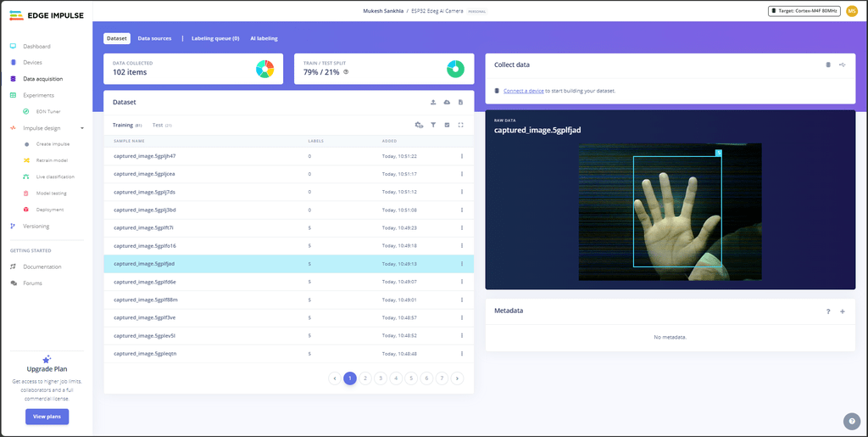The image size is (868, 437).
Task: Select the Dataset tab
Action: pyautogui.click(x=117, y=39)
